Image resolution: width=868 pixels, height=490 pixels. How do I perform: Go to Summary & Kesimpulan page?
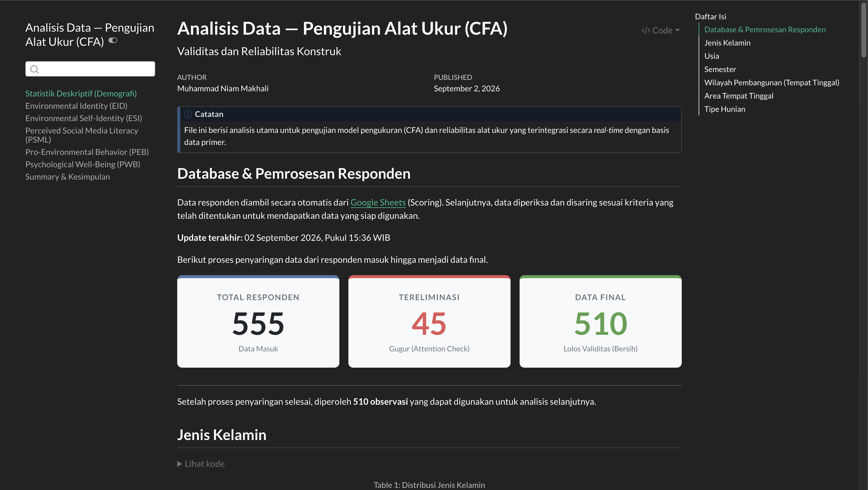click(x=68, y=177)
